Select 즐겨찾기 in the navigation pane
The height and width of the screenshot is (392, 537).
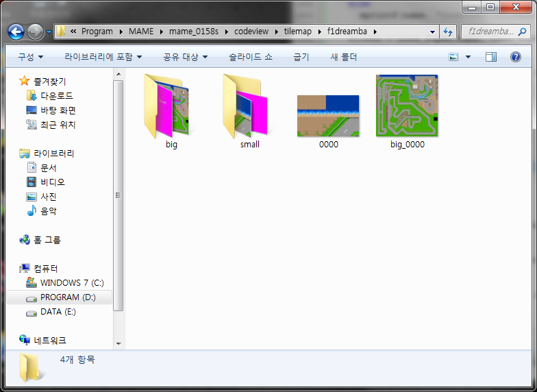click(x=49, y=82)
